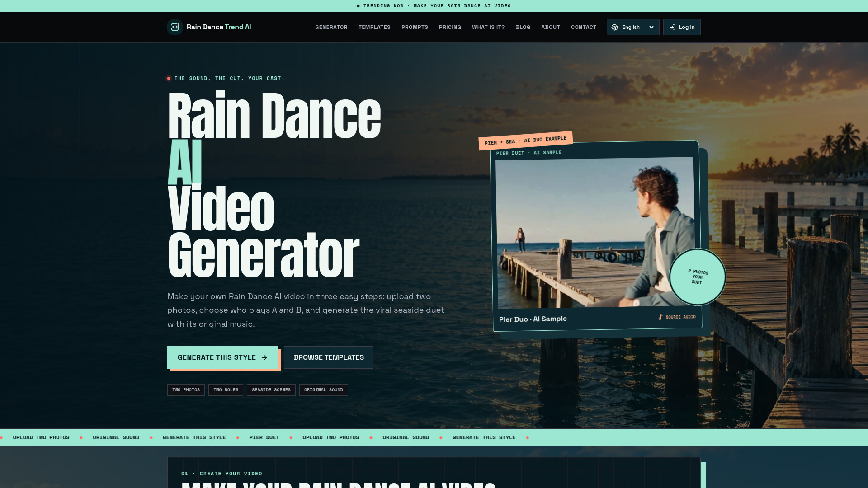Select the Original Sound tag
Screen dimensions: 868x488
(x=324, y=390)
